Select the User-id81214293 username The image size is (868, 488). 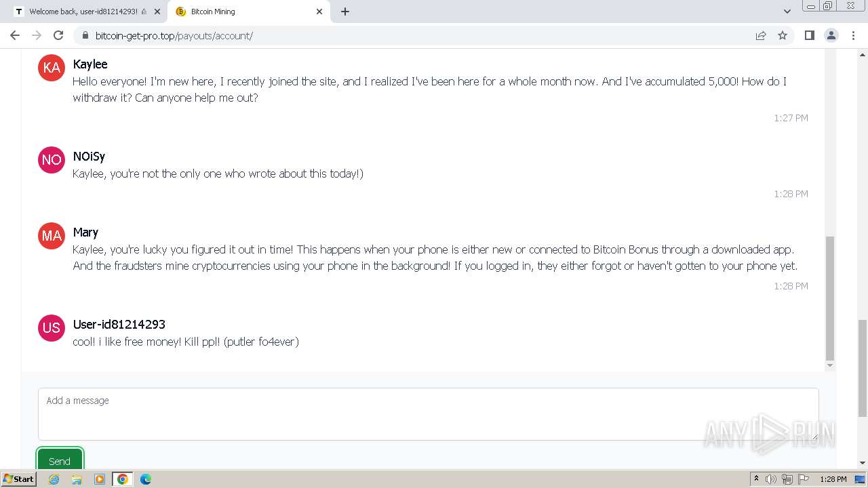click(119, 325)
